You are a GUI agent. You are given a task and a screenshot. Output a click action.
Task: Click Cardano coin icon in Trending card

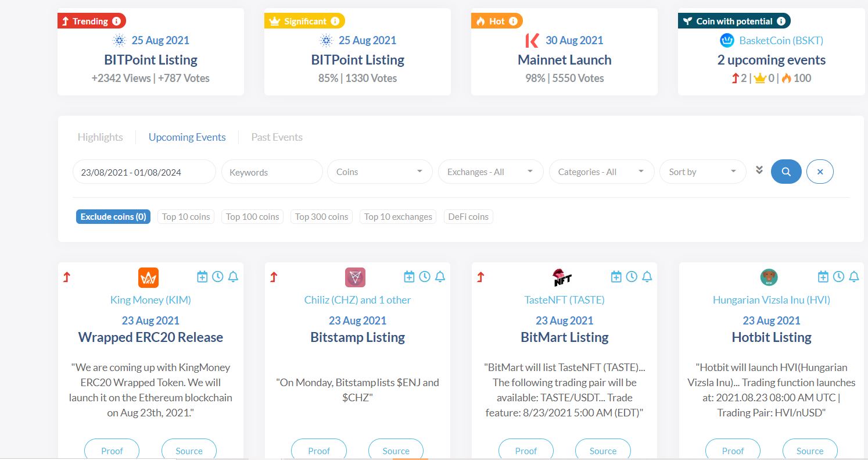tap(120, 40)
